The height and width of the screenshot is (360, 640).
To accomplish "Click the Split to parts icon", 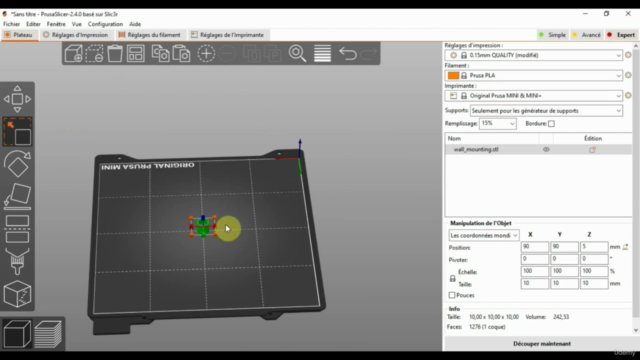I will [273, 53].
